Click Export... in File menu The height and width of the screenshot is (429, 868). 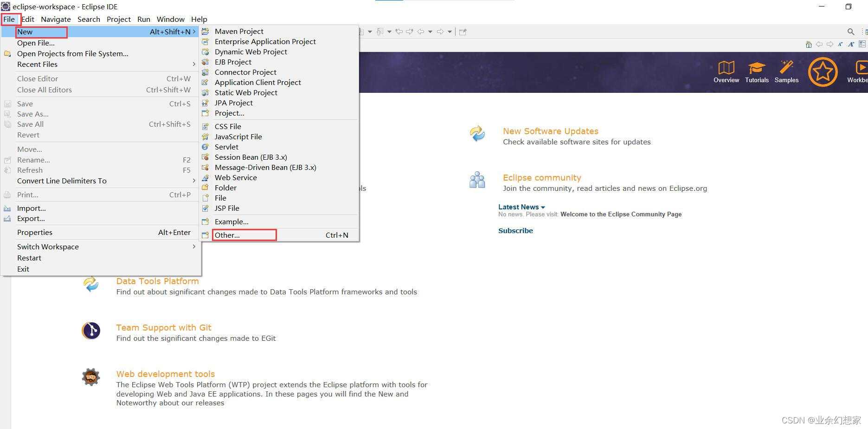point(101,218)
